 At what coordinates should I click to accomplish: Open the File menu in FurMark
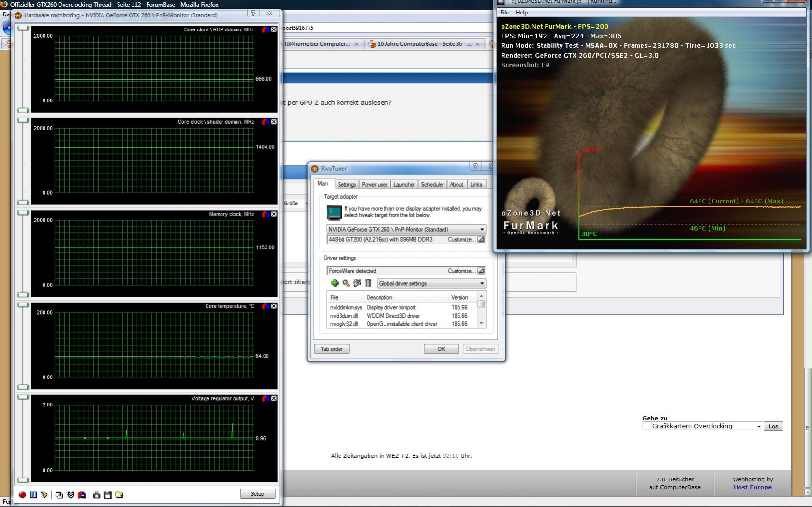pyautogui.click(x=504, y=13)
